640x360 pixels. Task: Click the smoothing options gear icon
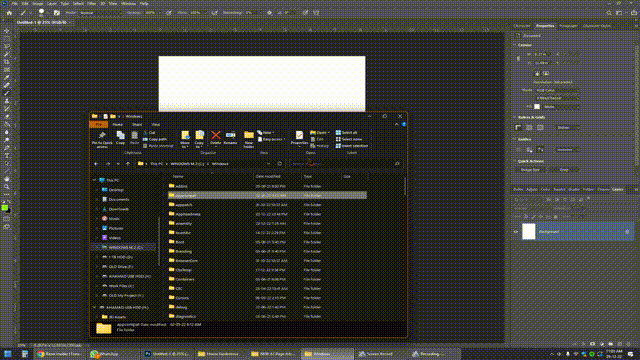click(x=269, y=13)
